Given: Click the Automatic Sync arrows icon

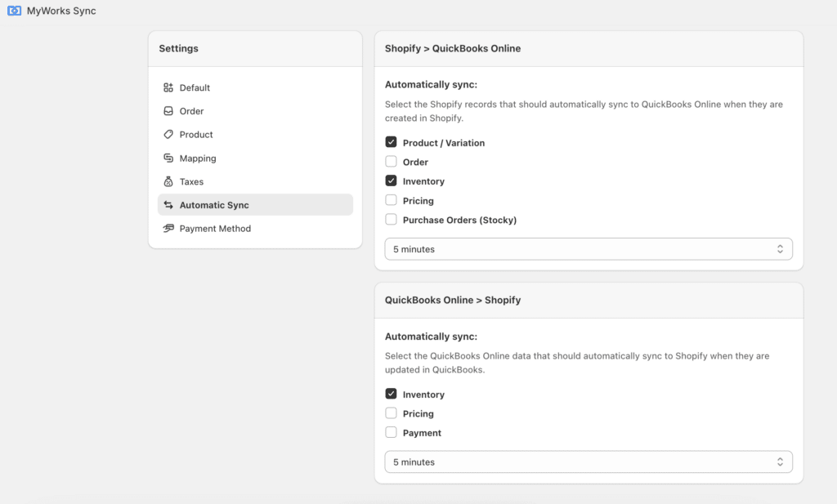Looking at the screenshot, I should 168,205.
